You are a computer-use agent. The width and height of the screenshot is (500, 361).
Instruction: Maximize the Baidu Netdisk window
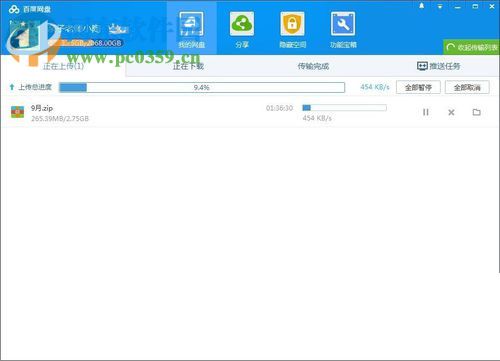click(x=475, y=6)
